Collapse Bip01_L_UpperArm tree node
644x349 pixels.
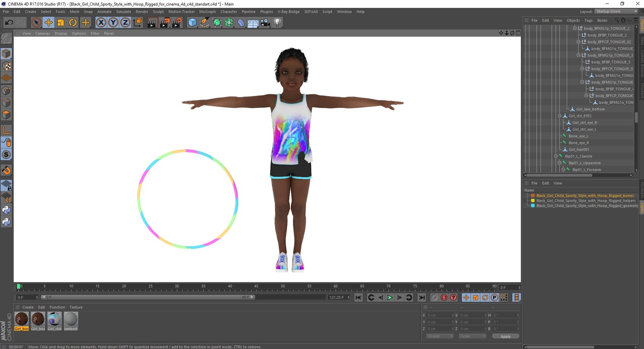coord(559,163)
